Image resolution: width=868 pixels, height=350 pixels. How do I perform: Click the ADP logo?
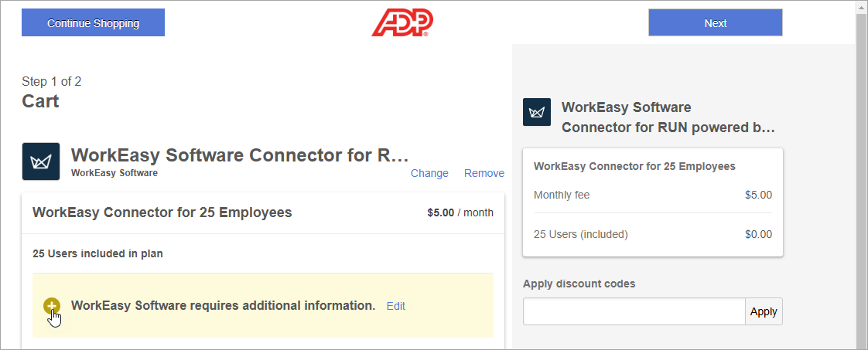(402, 22)
